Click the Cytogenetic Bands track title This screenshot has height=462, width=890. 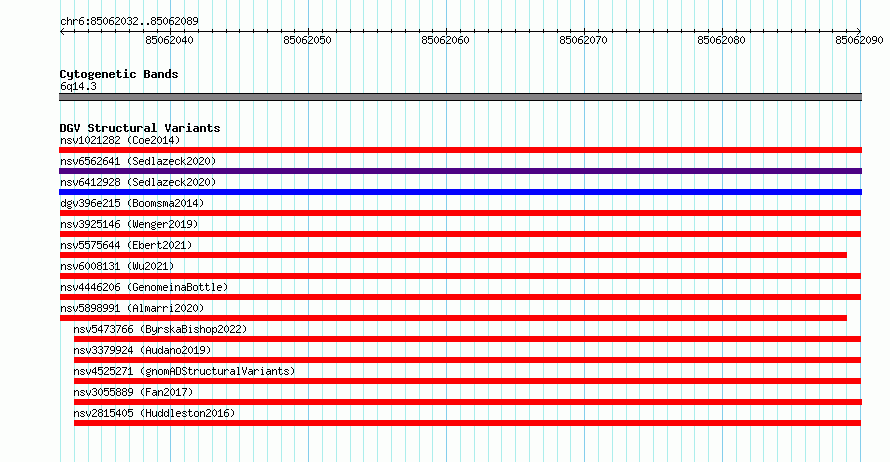119,74
